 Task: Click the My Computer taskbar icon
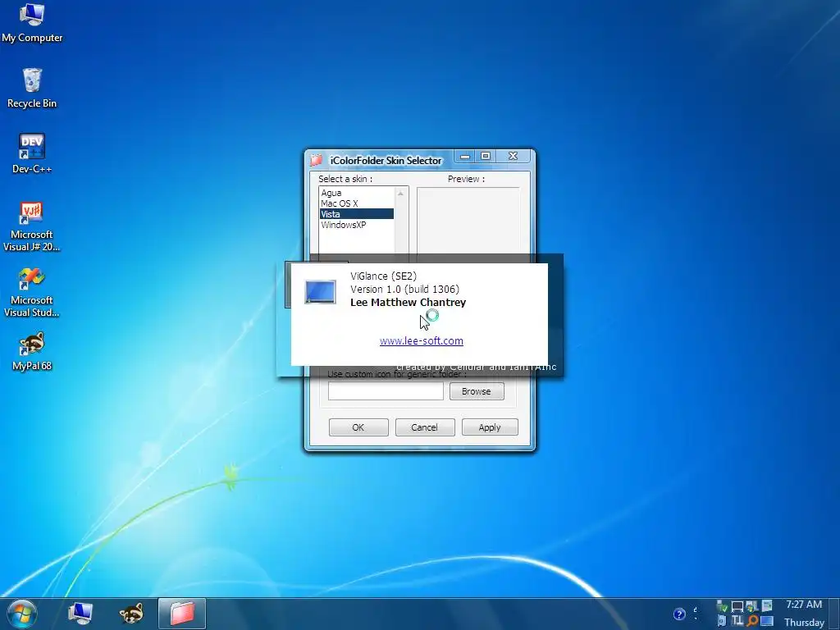(x=80, y=614)
